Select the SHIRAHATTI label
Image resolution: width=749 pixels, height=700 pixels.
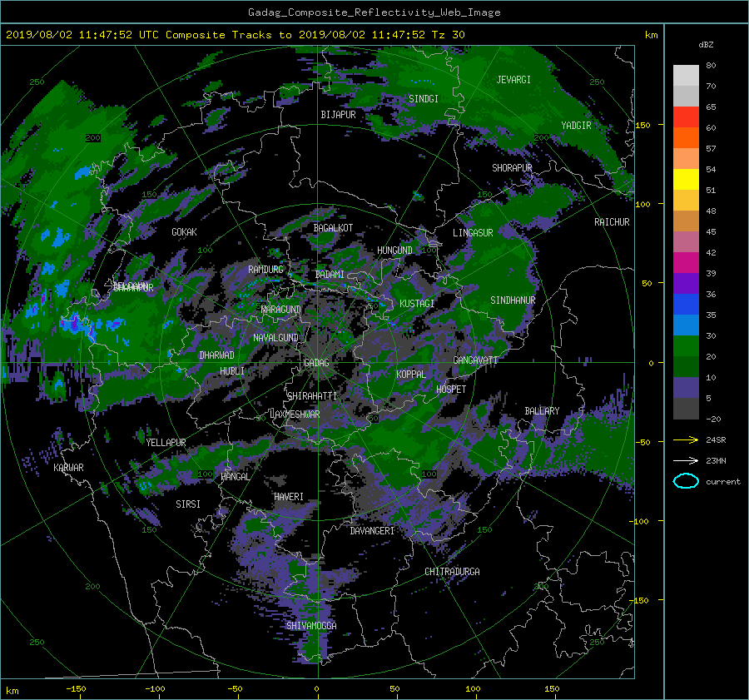click(x=312, y=396)
